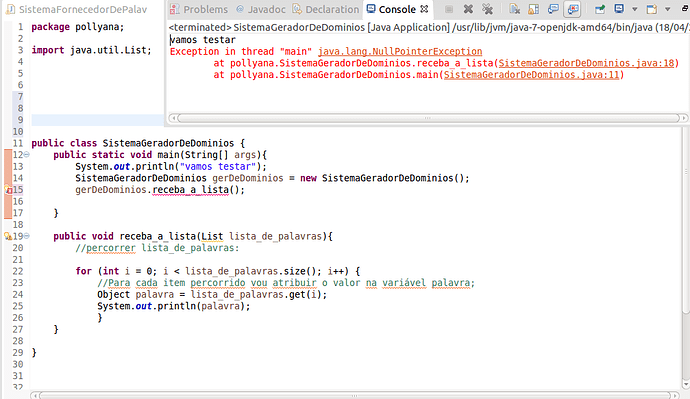Click the Declaration tab icon
690x399 pixels.
point(297,9)
